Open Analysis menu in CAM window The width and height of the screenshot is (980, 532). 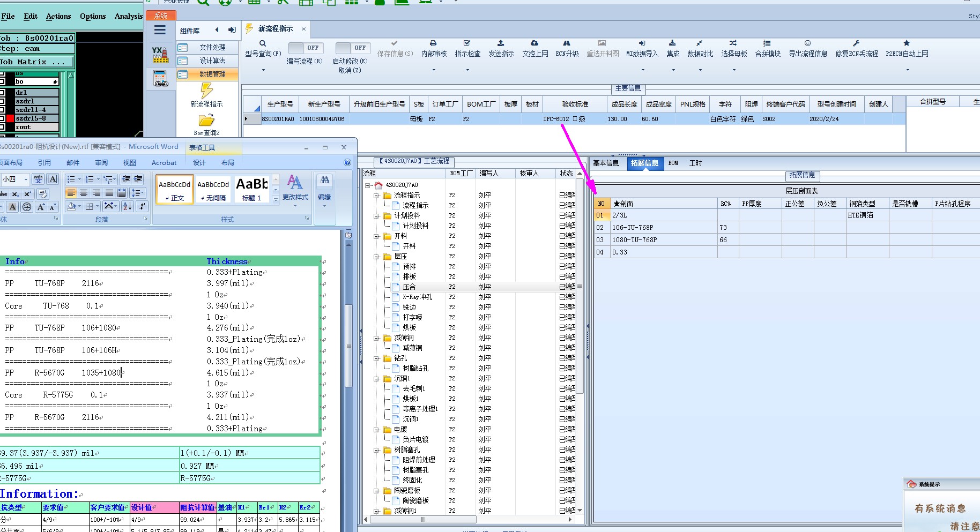129,16
